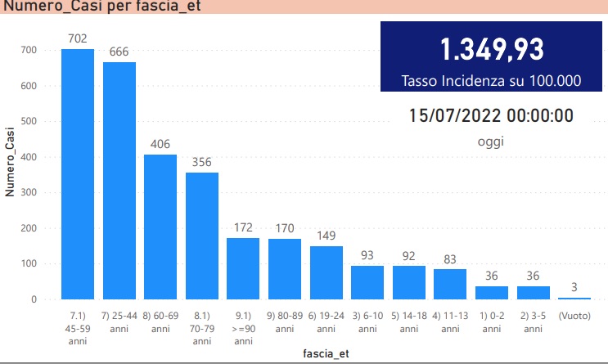Select the 19-24 anni bar
The image size is (608, 364).
326,272
